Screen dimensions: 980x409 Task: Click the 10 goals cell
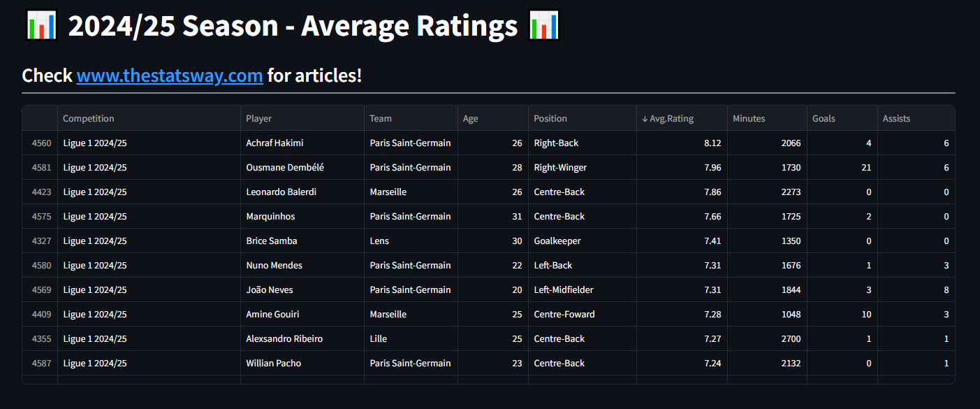[842, 314]
